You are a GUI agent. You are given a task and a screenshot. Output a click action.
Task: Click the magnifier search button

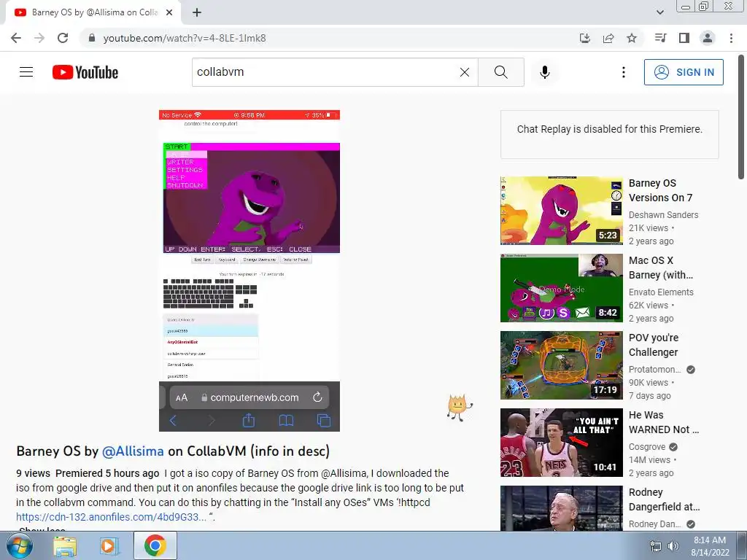pyautogui.click(x=500, y=72)
